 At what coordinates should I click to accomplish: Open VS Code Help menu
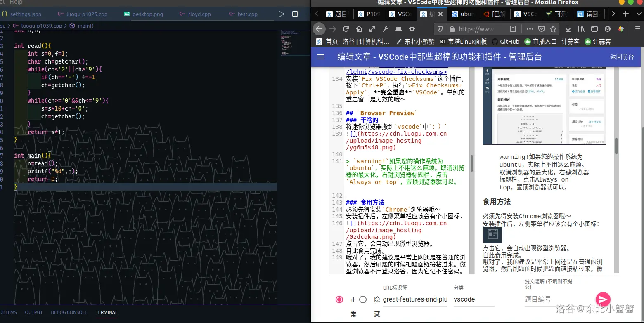click(x=16, y=2)
